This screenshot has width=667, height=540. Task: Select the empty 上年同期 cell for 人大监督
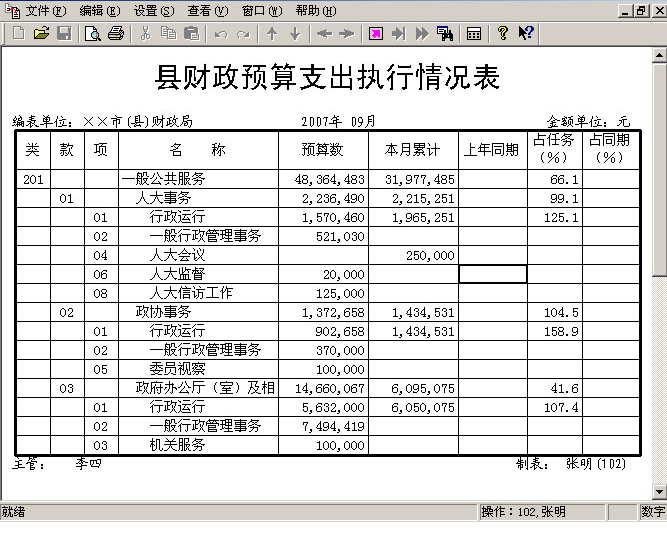[493, 274]
